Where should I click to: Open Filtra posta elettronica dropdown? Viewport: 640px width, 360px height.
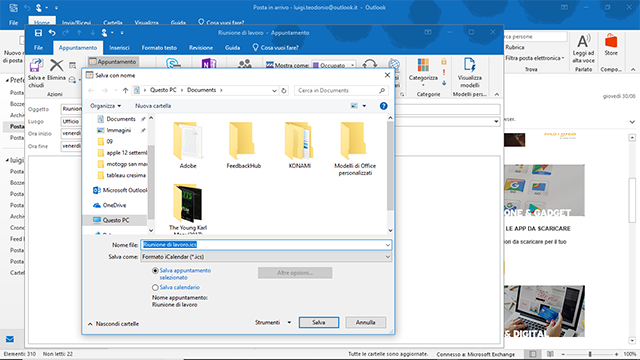click(534, 58)
